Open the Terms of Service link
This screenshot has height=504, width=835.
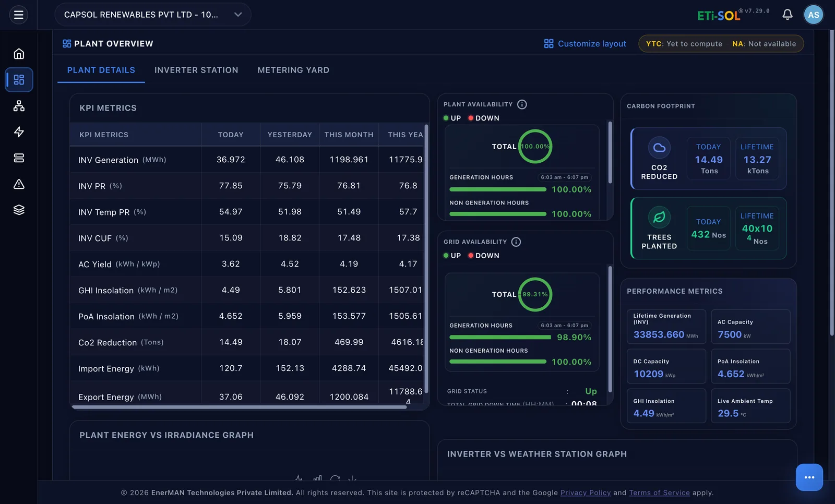(659, 493)
